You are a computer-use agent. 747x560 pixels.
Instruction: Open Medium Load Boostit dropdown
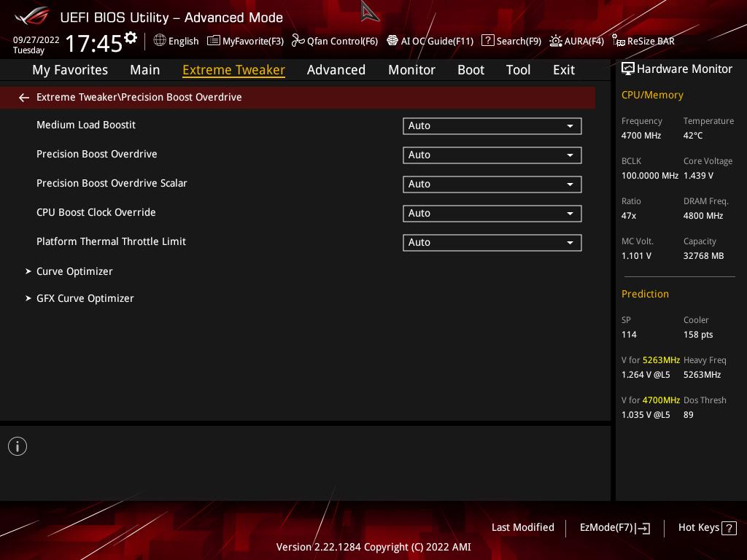click(x=492, y=125)
